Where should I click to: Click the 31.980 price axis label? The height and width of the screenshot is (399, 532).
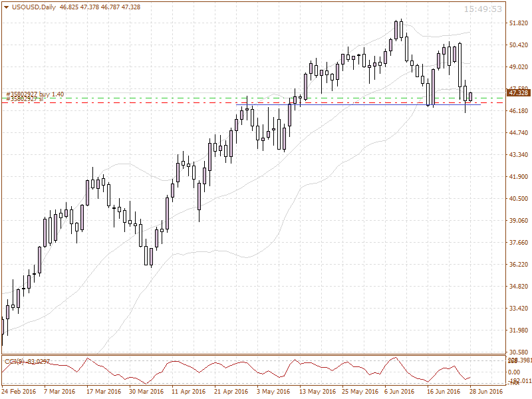[518, 331]
